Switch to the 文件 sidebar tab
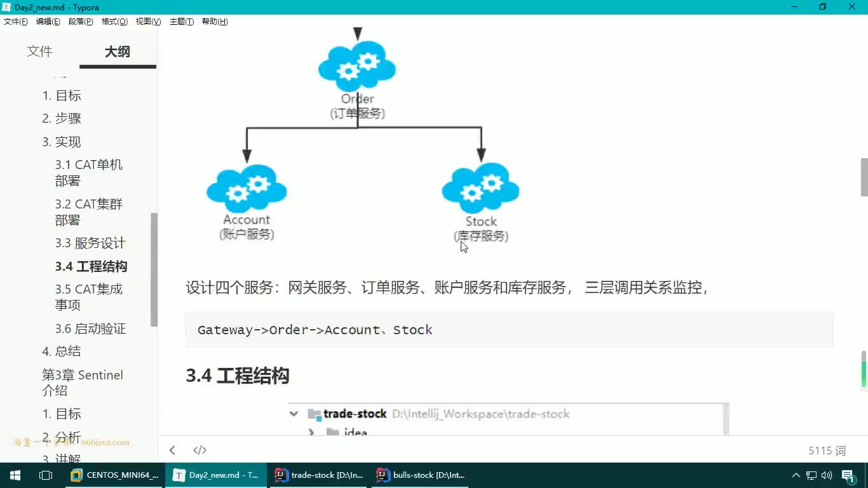This screenshot has height=488, width=868. [39, 51]
